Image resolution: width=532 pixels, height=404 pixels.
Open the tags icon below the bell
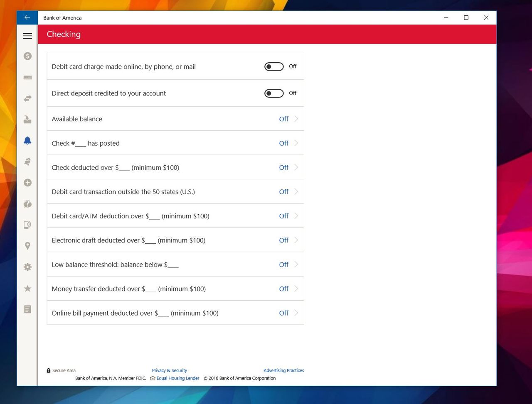tap(27, 162)
